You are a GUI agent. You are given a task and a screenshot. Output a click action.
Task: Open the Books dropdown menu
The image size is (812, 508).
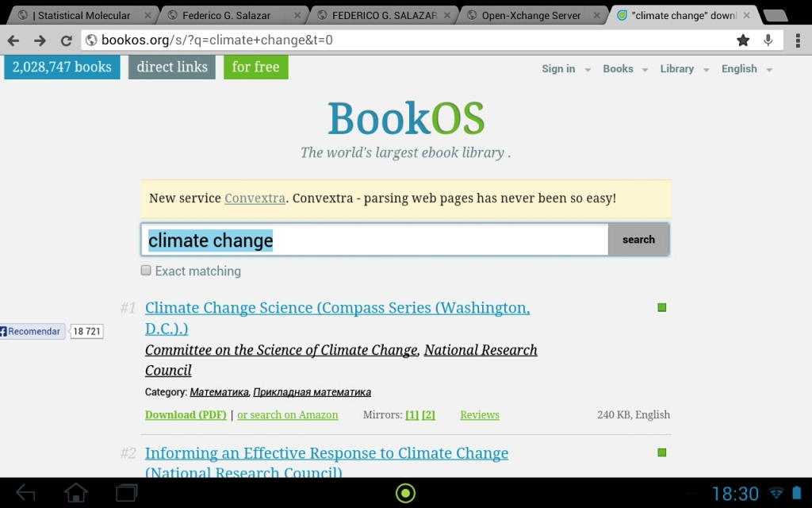[625, 69]
